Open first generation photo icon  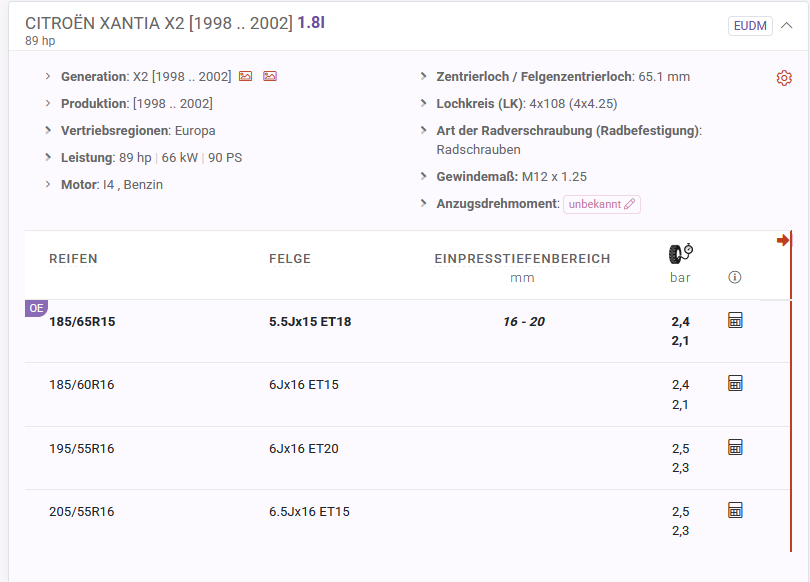tap(245, 76)
